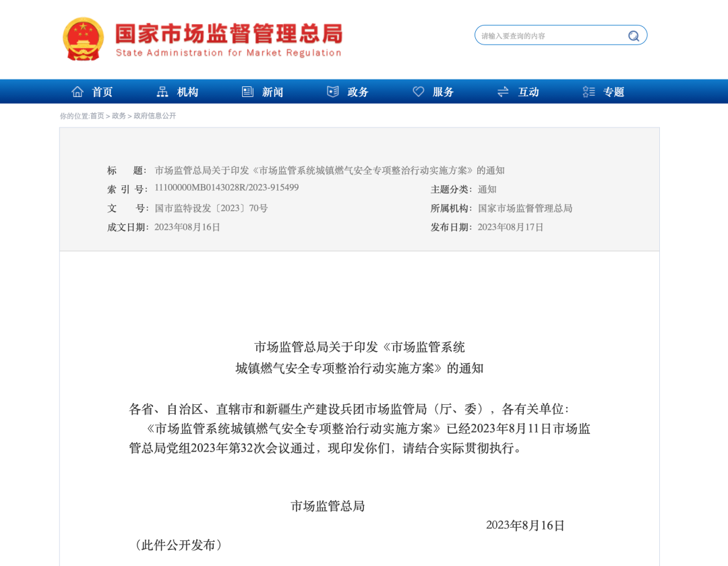Image resolution: width=728 pixels, height=566 pixels.
Task: Click the organization chart icon beside 机构
Action: [162, 92]
